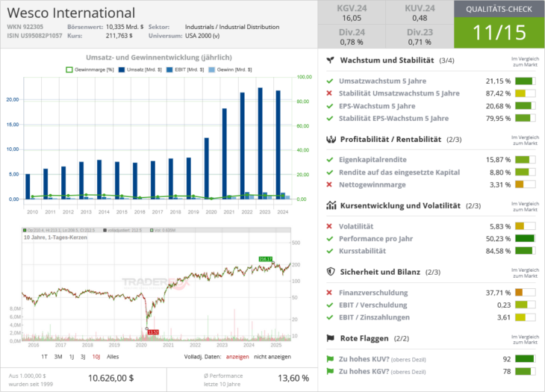Click the Kursstabilität value 84,58 %
This screenshot has height=392, width=545.
tap(498, 251)
